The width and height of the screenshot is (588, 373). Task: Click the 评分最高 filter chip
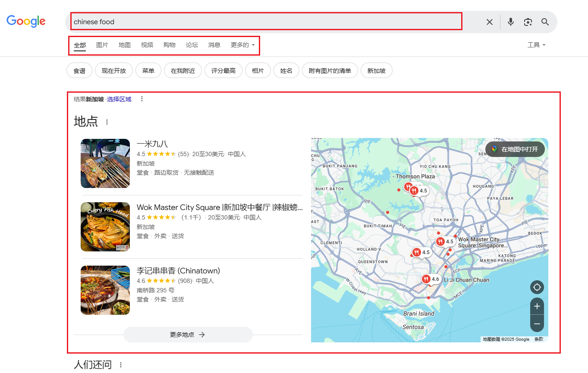point(223,71)
